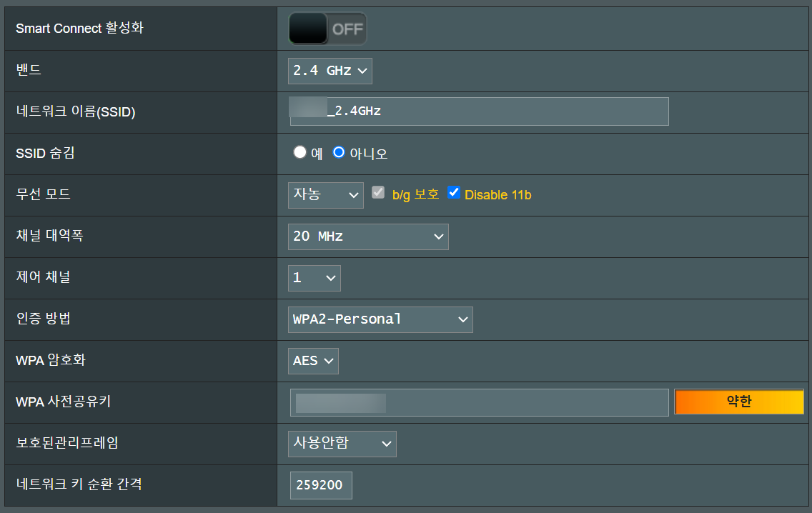Click the orange 약한 strength indicator

739,402
